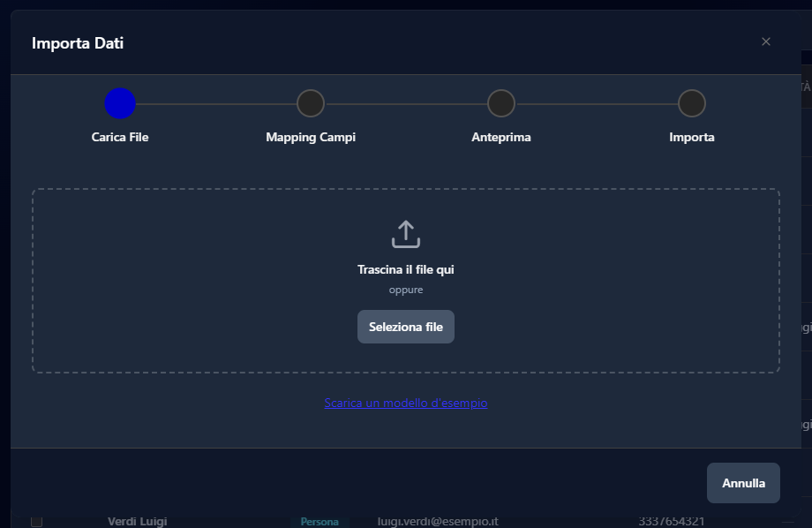Select the Verdi Luigi name in background table
Image resolution: width=812 pixels, height=528 pixels.
coord(137,521)
